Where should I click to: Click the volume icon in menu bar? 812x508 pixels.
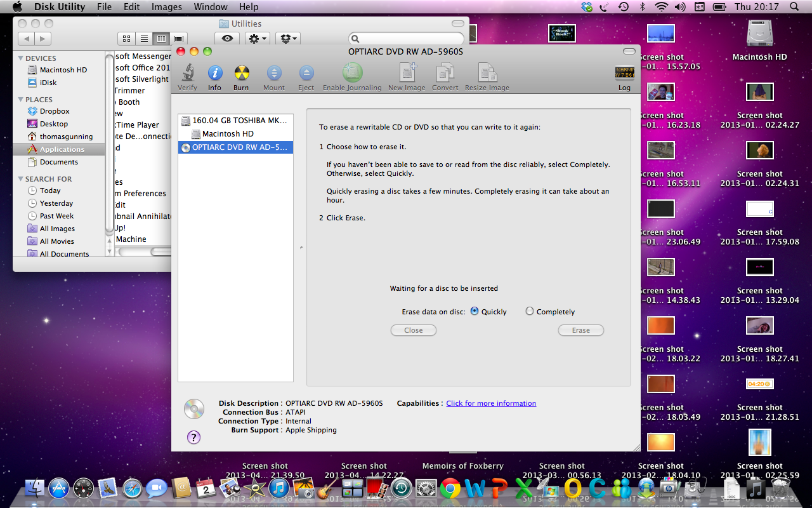680,7
